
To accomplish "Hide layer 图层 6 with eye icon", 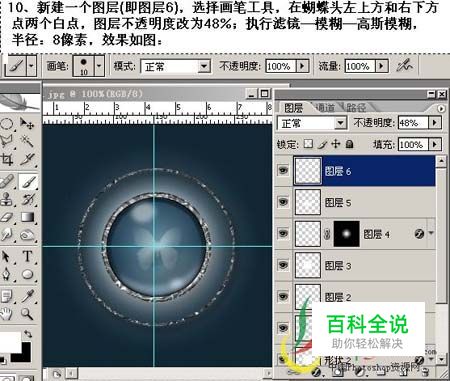I will pyautogui.click(x=283, y=171).
